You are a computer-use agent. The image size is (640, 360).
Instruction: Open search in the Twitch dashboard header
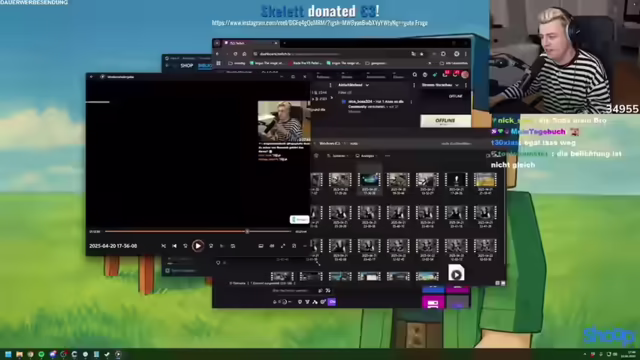415,75
